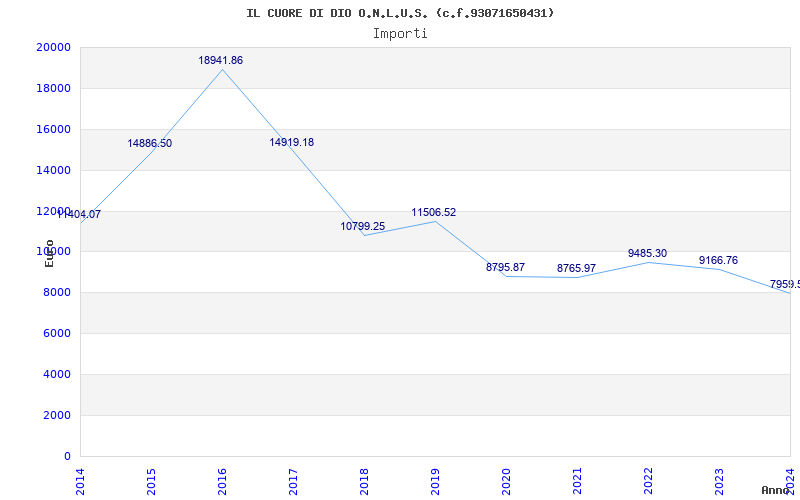Click the 2022 x-axis label

coord(648,482)
